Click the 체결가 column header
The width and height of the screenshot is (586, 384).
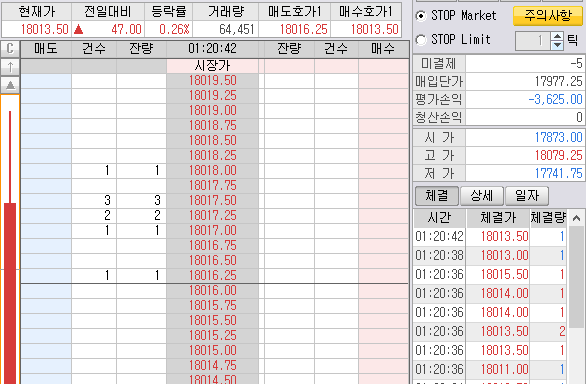[x=498, y=218]
